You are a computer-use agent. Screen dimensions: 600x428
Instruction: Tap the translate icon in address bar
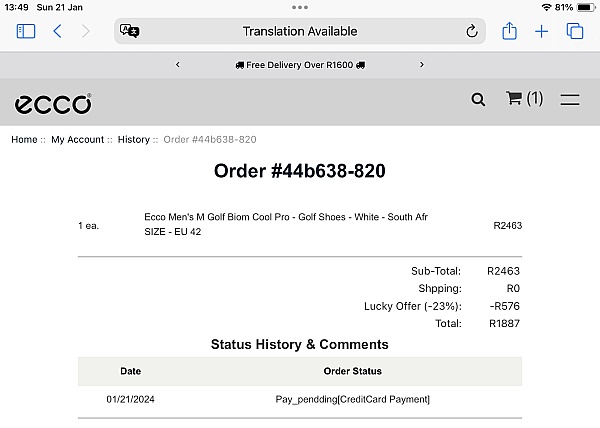point(130,31)
